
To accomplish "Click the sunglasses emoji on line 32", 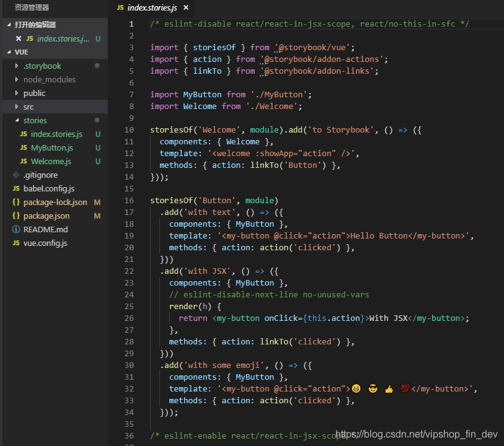I will pyautogui.click(x=373, y=388).
